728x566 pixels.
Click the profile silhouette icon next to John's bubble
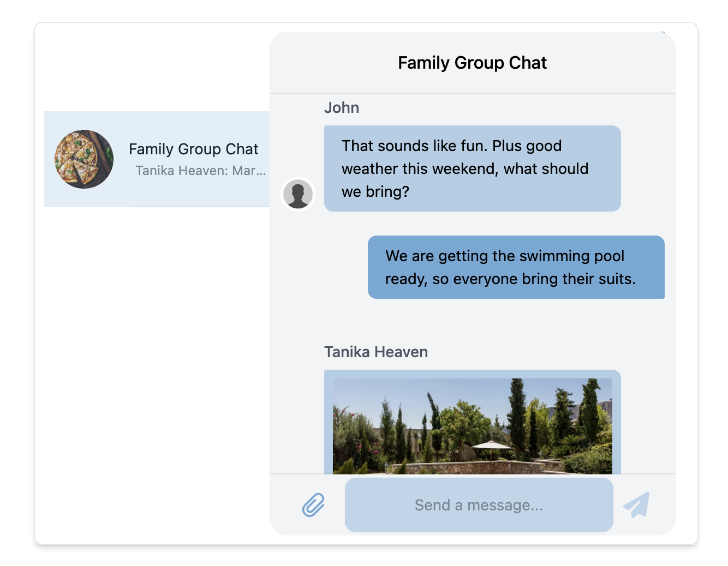[297, 194]
